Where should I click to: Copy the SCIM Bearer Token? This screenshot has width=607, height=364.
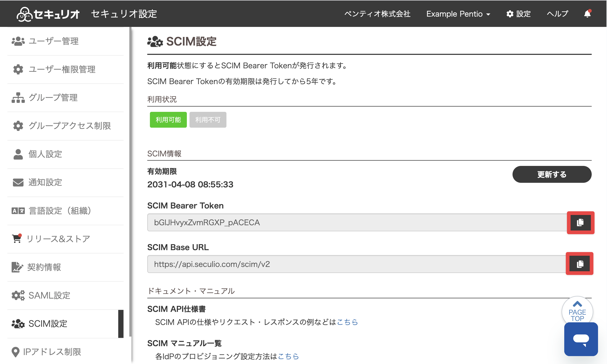coord(581,223)
